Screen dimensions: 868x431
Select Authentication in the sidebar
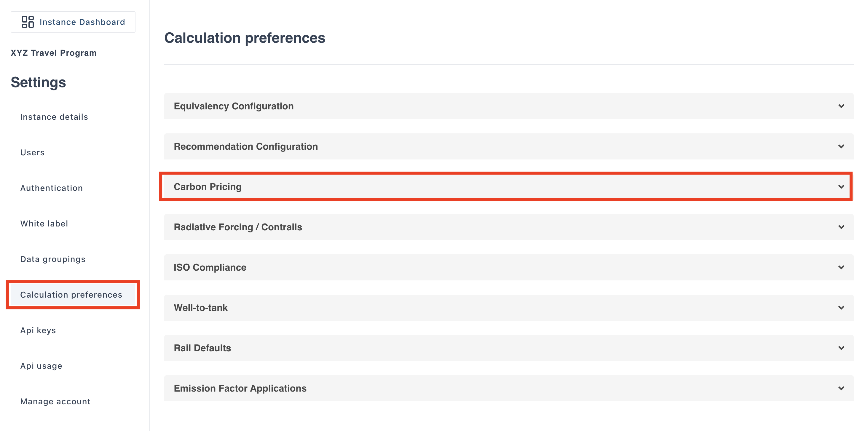click(52, 188)
